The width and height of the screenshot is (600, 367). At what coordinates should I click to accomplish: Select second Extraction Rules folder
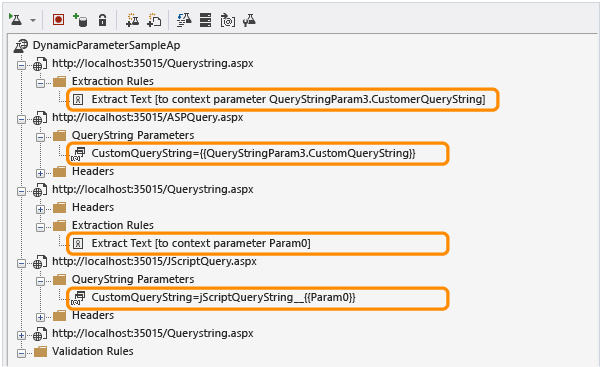(x=112, y=225)
